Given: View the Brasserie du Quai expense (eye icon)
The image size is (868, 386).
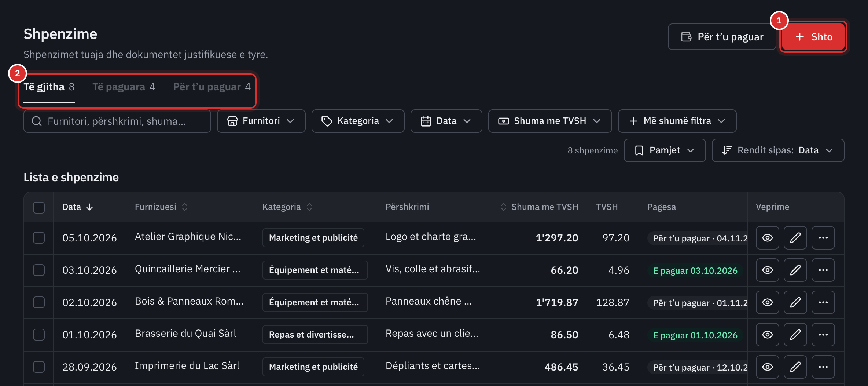Looking at the screenshot, I should pos(767,335).
